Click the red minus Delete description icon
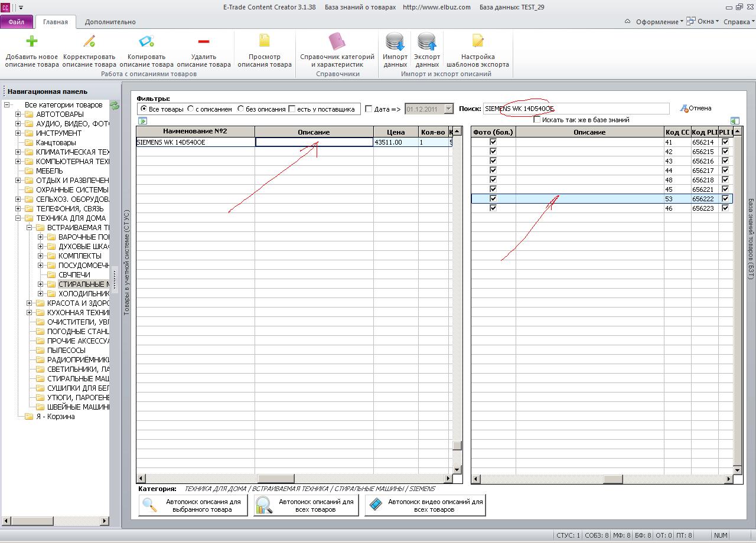756x543 pixels. (204, 41)
